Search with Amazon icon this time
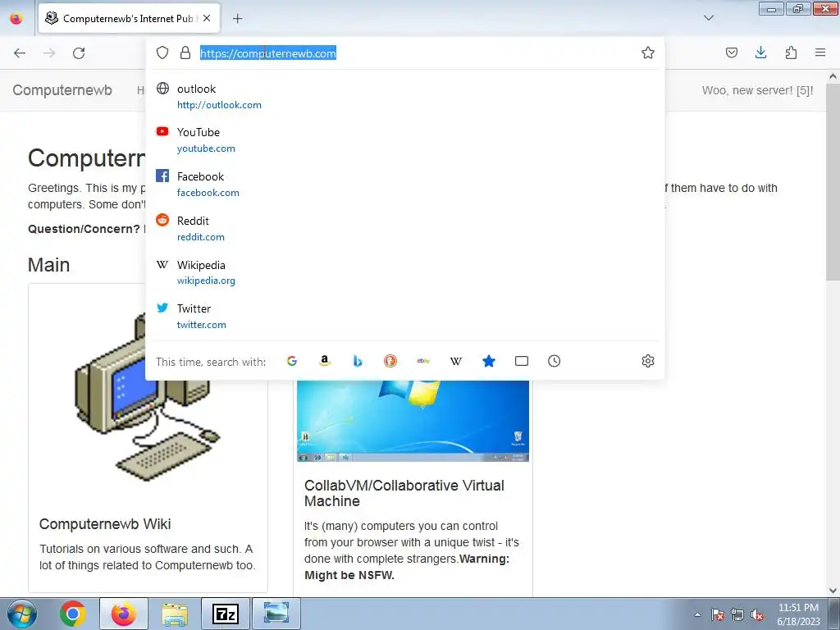 325,361
